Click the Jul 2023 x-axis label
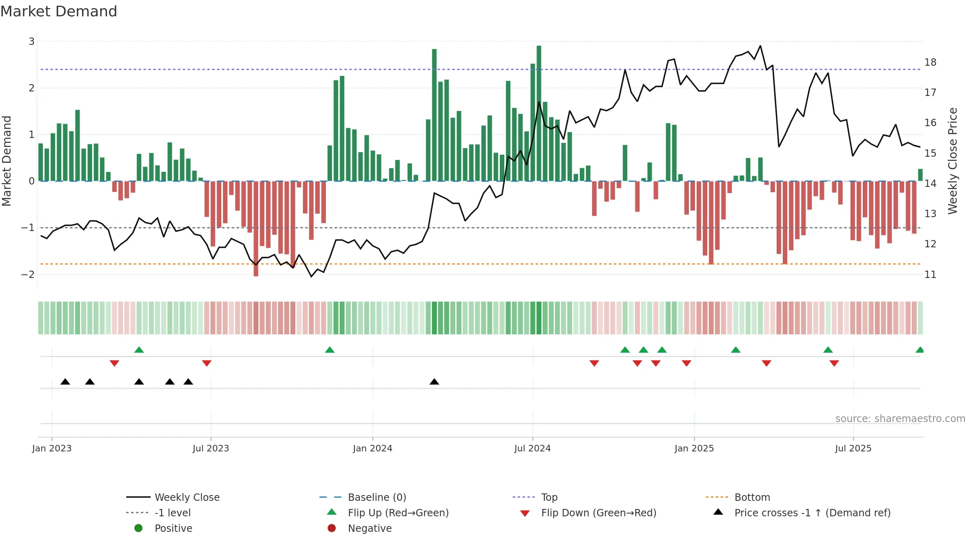Viewport: 980px width, 551px height. [211, 448]
